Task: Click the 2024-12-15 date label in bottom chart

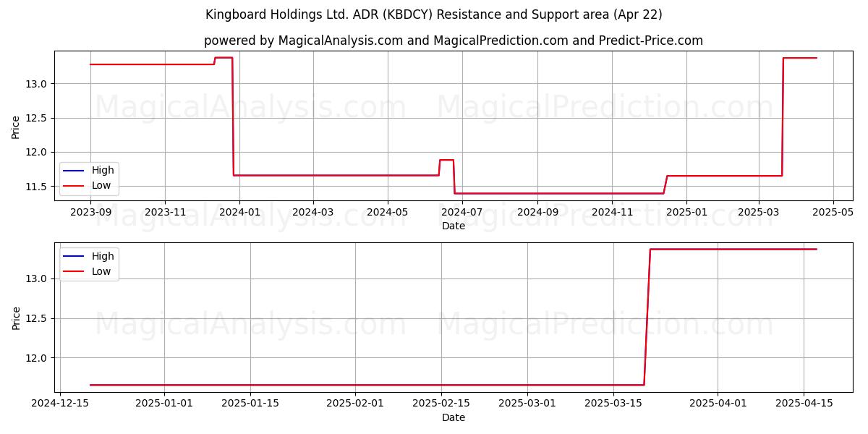Action: 59,404
